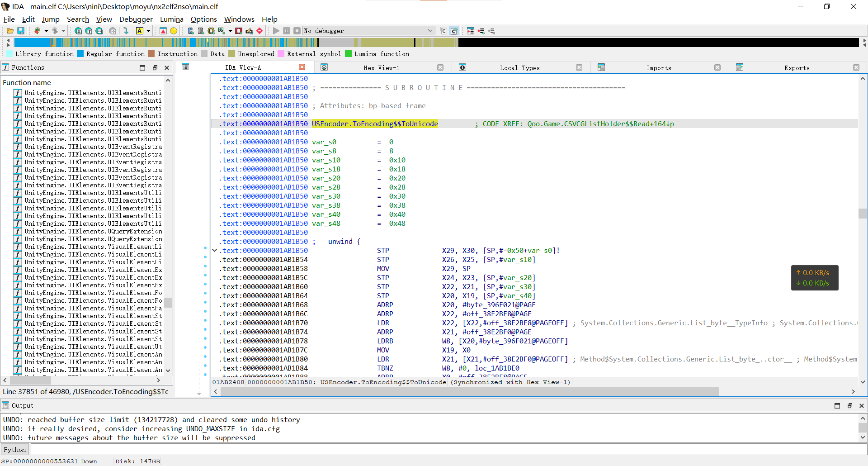Open the Lumina menu
This screenshot has height=466, width=868.
(172, 19)
